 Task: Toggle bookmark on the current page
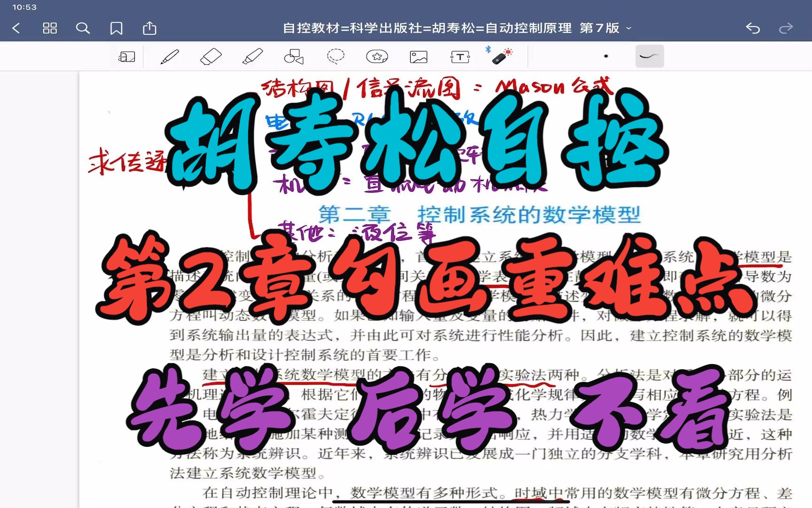[x=116, y=28]
